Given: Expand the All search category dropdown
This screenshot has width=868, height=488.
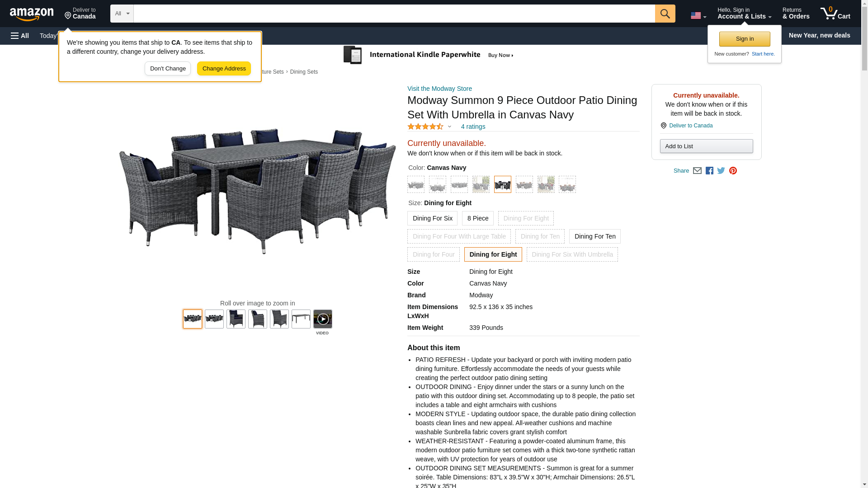Looking at the screenshot, I should [x=122, y=14].
